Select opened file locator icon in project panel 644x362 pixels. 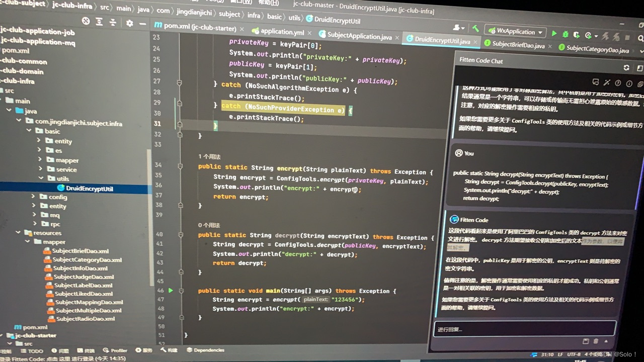(x=86, y=21)
